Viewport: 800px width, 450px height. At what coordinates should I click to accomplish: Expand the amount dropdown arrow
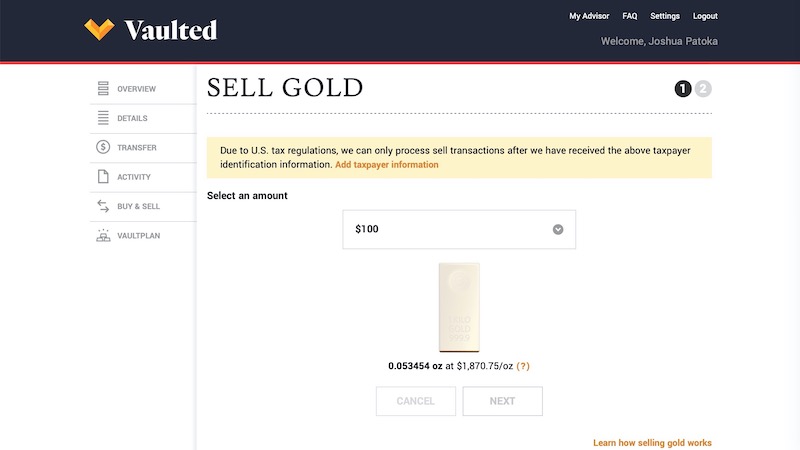[x=558, y=229]
